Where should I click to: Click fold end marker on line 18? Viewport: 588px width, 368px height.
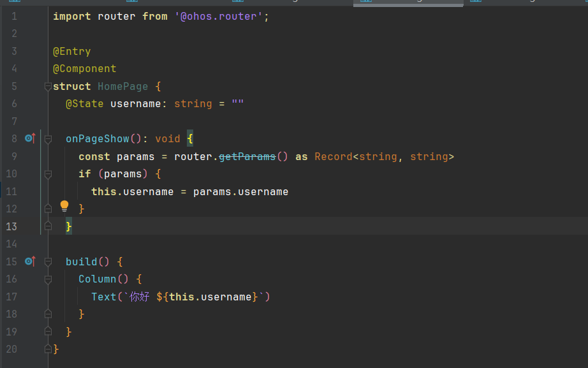pos(48,314)
